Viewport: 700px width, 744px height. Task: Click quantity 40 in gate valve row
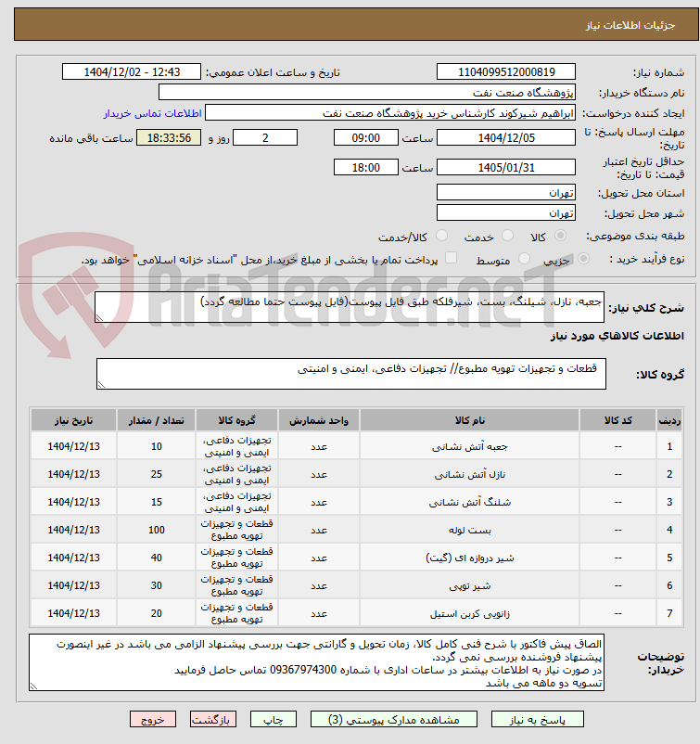pos(157,558)
